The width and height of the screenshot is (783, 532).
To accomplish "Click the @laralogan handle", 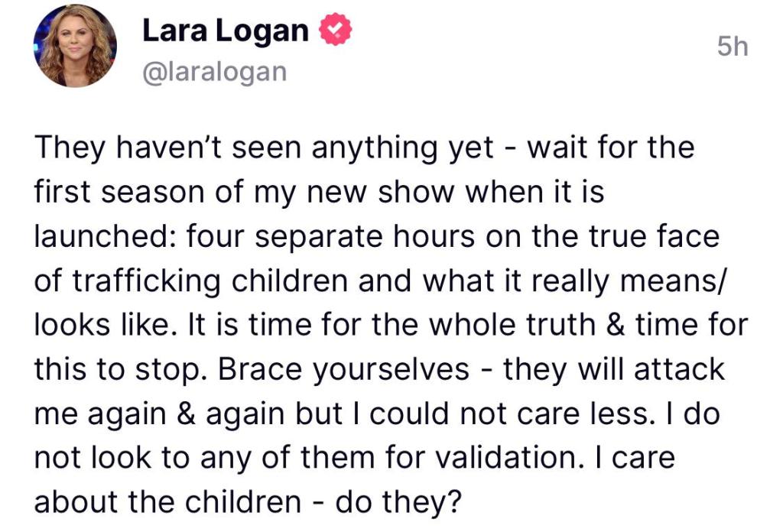I will coord(215,72).
